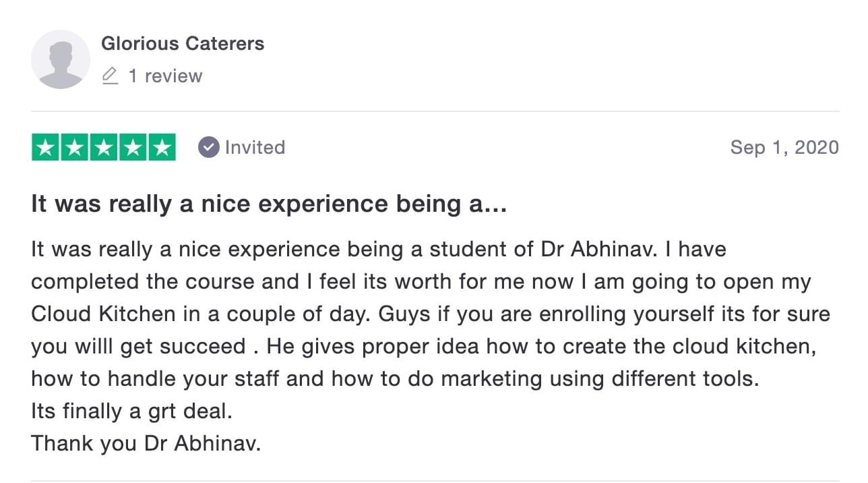
Task: Click the second green rating star
Action: (75, 148)
